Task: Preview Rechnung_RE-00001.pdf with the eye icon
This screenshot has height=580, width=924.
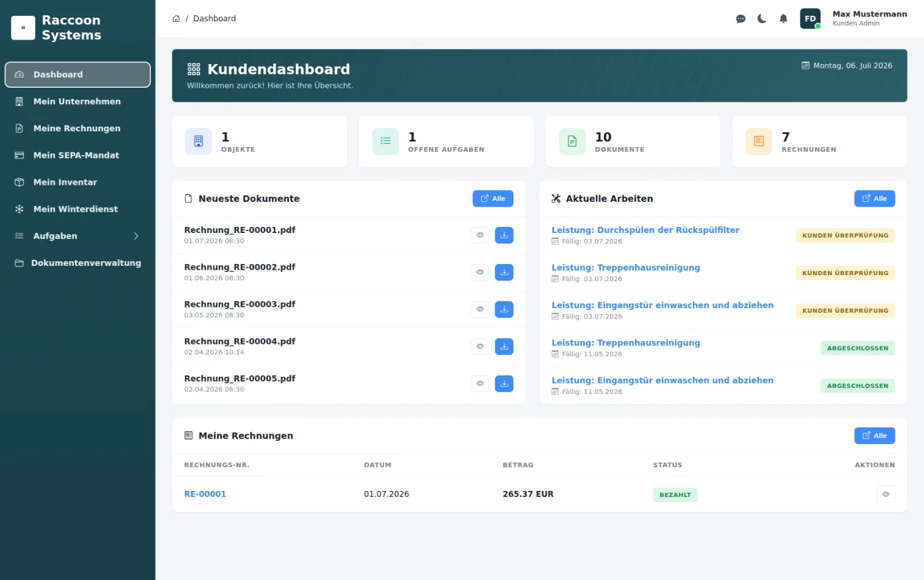Action: [x=480, y=235]
